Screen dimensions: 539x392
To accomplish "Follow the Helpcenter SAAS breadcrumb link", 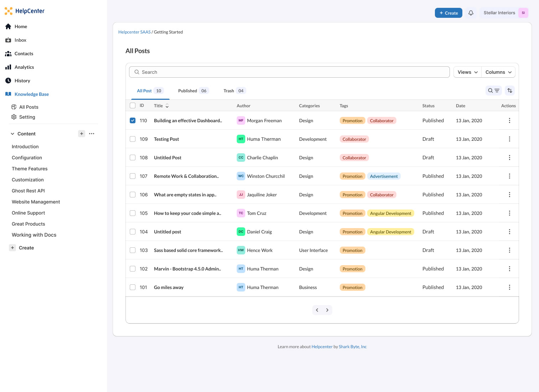I will [134, 32].
